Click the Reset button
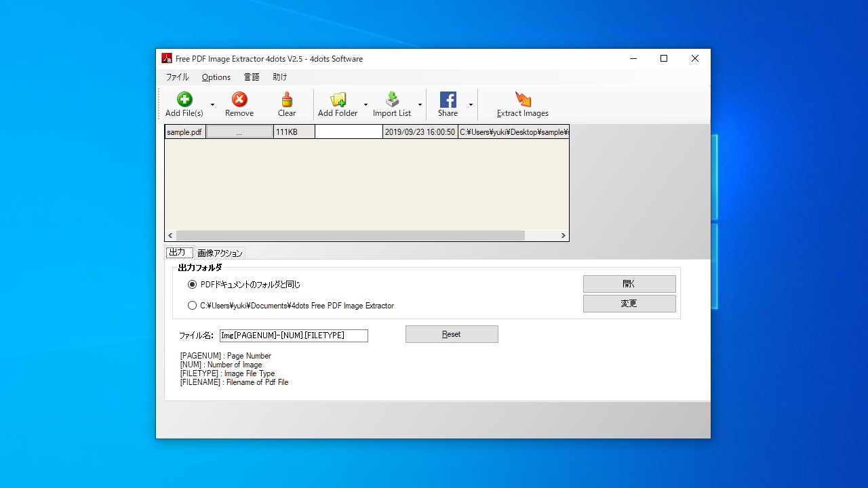The width and height of the screenshot is (868, 488). click(452, 334)
